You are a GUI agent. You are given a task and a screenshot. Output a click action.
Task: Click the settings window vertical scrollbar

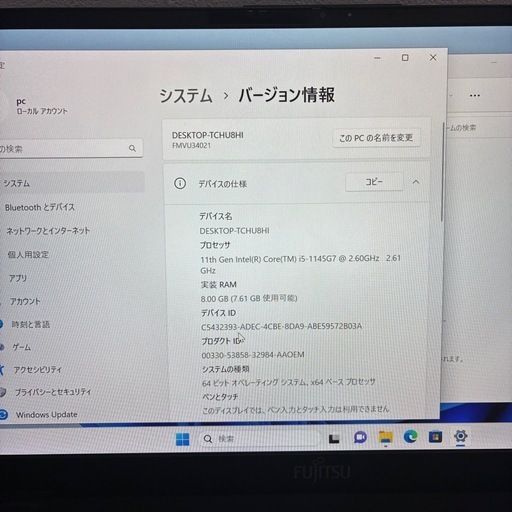(x=443, y=172)
